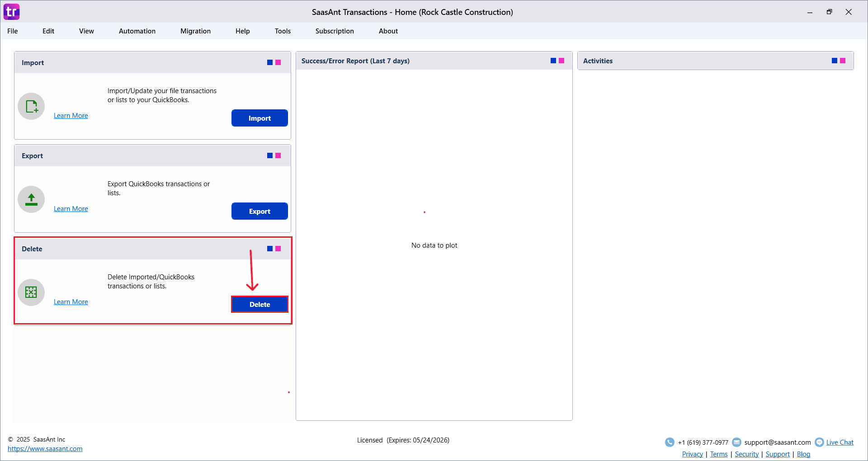This screenshot has height=461, width=868.
Task: Toggle the blue square on the Import panel header
Action: point(269,62)
